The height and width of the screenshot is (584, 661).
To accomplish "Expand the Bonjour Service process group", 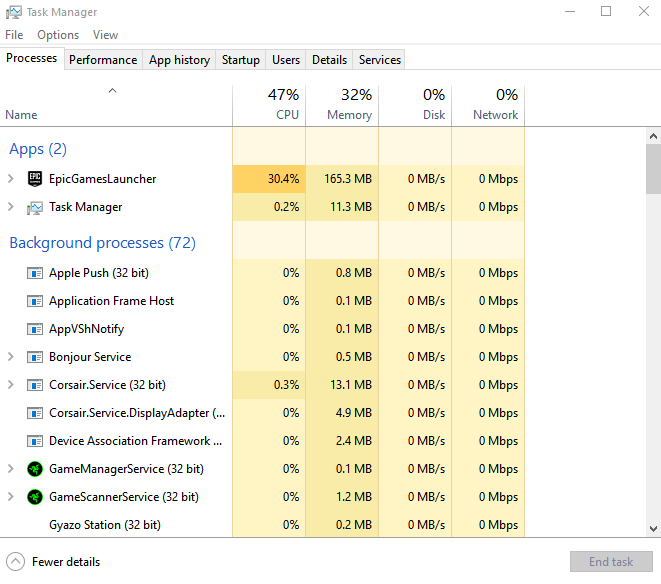I will click(x=11, y=357).
